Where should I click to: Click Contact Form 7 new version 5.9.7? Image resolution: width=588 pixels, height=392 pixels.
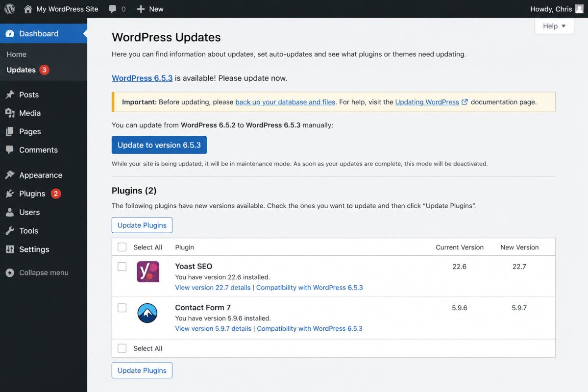point(519,308)
